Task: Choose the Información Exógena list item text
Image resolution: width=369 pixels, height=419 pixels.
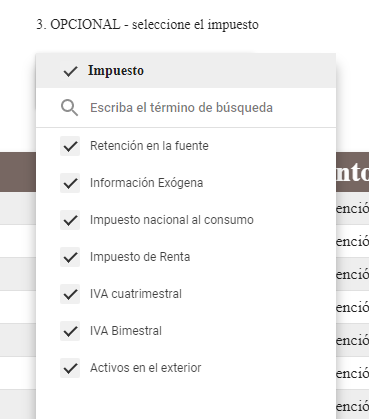Action: pos(146,183)
